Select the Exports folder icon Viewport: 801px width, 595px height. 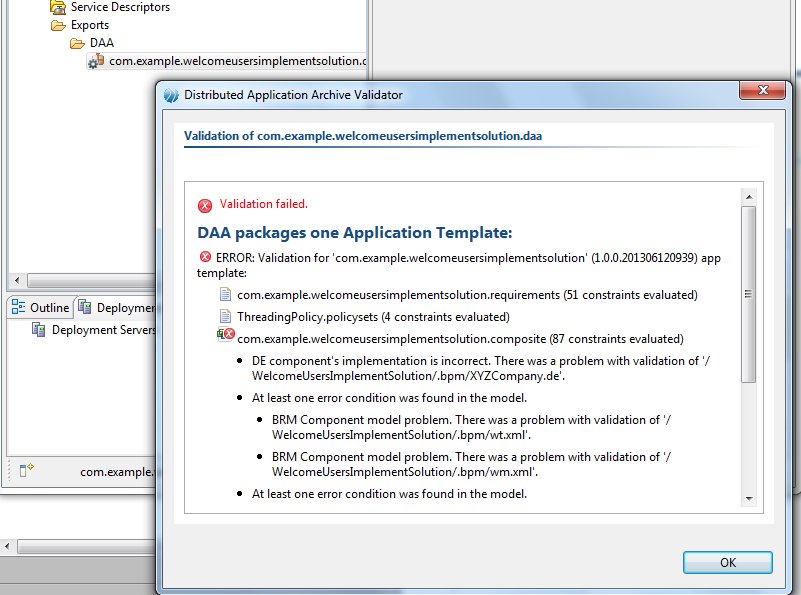(x=58, y=25)
